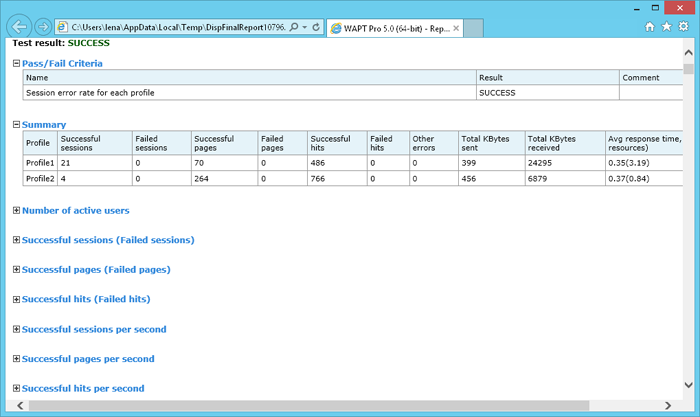700x417 pixels.
Task: Refresh the report page
Action: tap(316, 27)
